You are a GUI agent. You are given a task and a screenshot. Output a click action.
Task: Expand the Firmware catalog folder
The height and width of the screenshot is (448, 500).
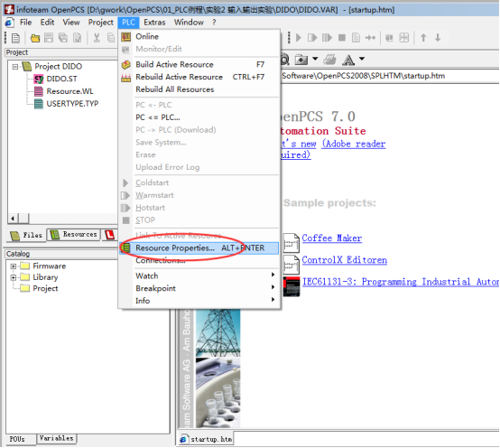pyautogui.click(x=14, y=266)
